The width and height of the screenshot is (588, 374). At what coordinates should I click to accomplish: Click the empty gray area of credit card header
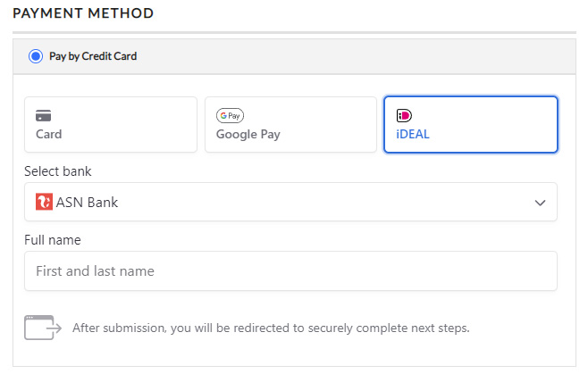[357, 56]
